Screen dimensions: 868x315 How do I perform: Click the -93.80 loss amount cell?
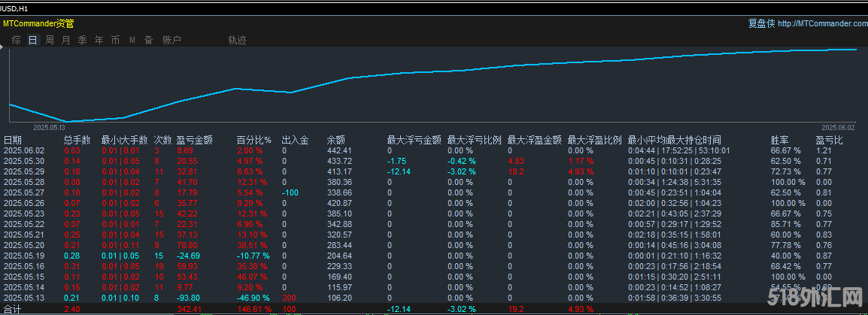pos(189,298)
